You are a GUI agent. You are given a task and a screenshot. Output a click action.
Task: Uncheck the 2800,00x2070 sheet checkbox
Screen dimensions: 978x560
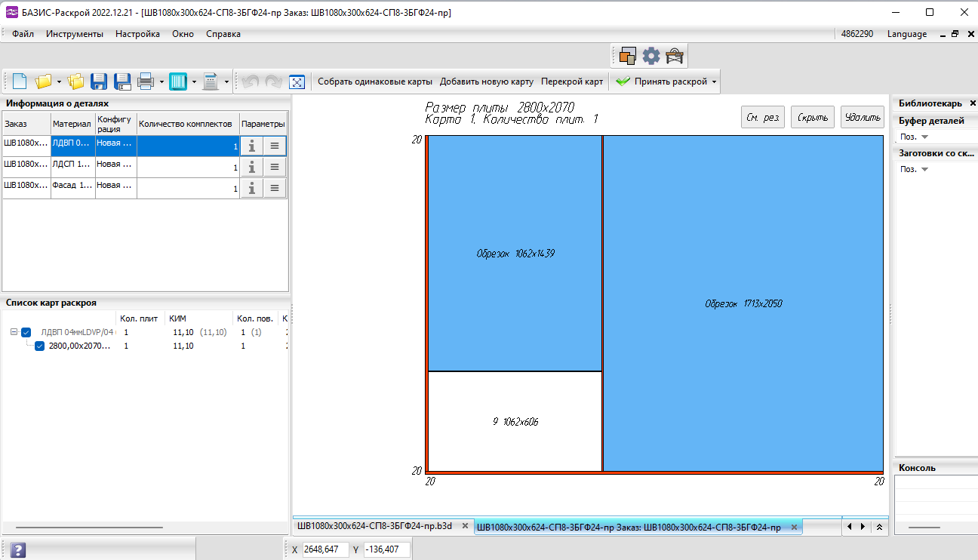coord(40,346)
